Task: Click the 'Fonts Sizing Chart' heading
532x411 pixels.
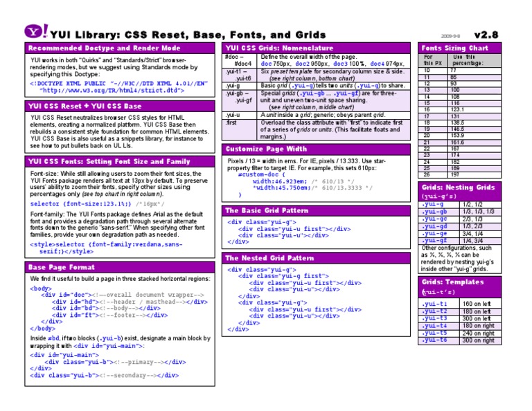Action: pos(454,48)
